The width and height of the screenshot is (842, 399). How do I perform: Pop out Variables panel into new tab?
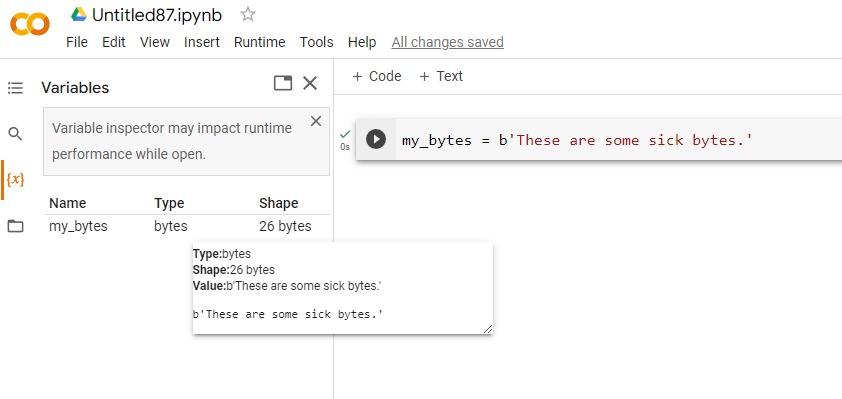[x=283, y=83]
